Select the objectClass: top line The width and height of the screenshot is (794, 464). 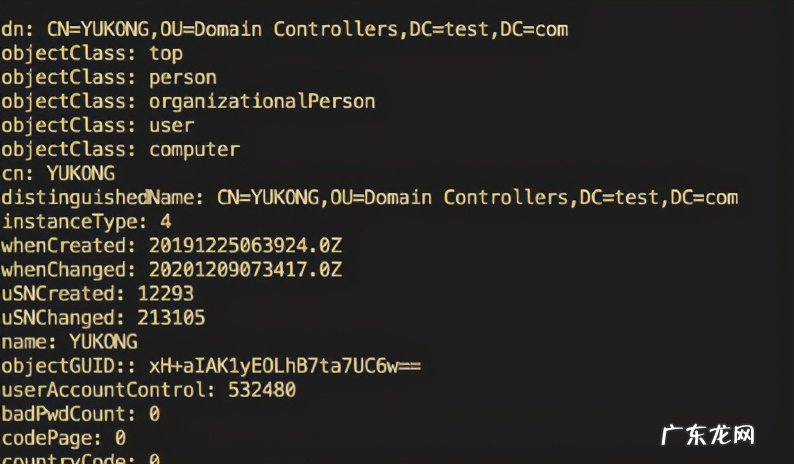pyautogui.click(x=92, y=53)
